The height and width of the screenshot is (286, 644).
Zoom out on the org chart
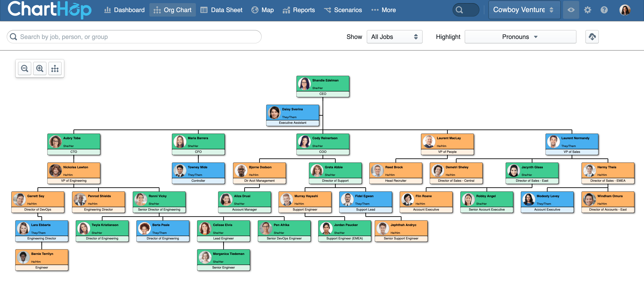24,68
